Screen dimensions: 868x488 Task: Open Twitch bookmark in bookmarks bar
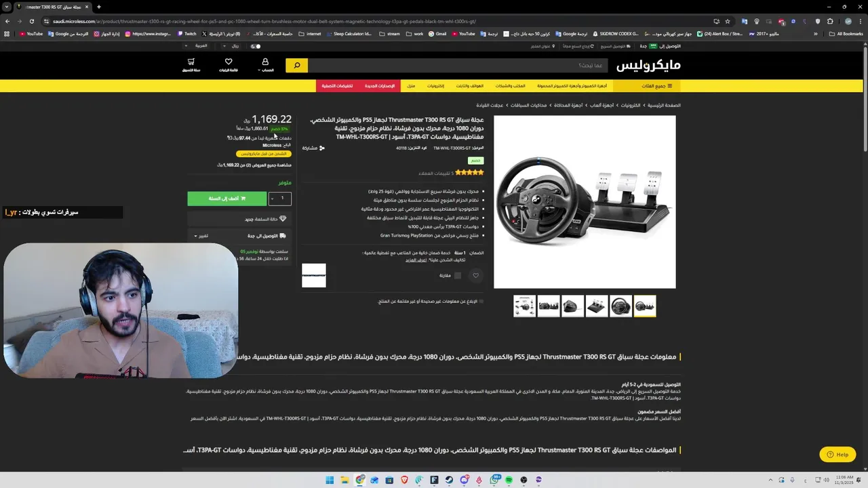tap(187, 33)
